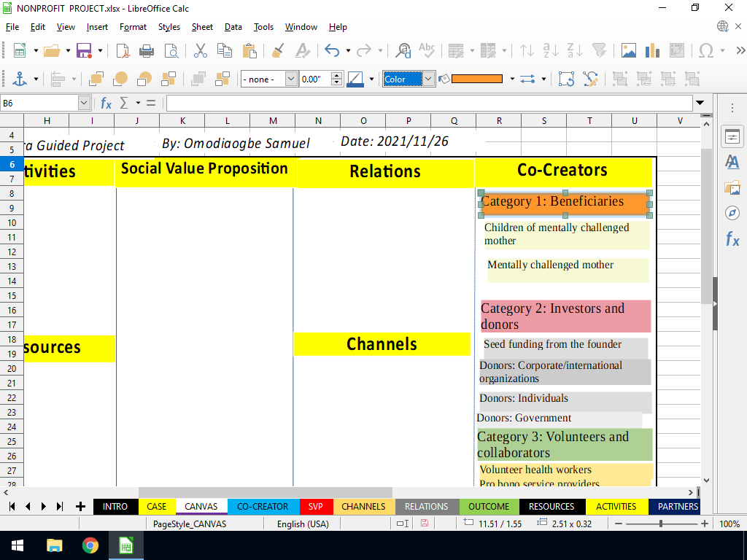This screenshot has height=560, width=747.
Task: Open the File menu
Action: tap(12, 27)
